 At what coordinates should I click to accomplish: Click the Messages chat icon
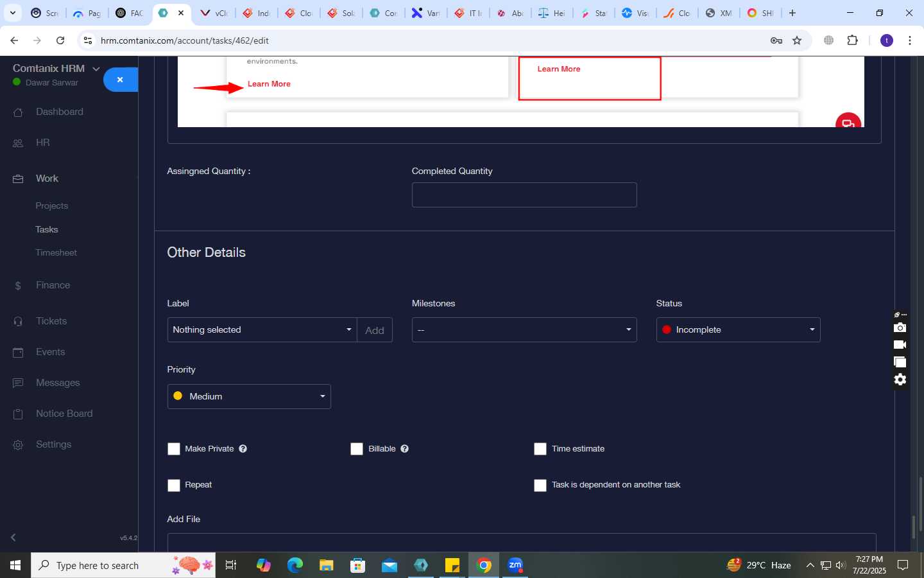(x=18, y=383)
